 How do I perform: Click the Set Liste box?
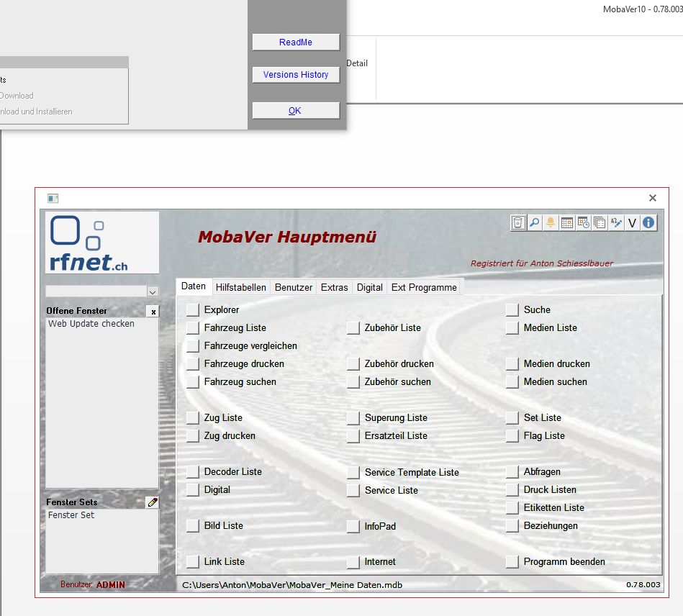(x=512, y=418)
